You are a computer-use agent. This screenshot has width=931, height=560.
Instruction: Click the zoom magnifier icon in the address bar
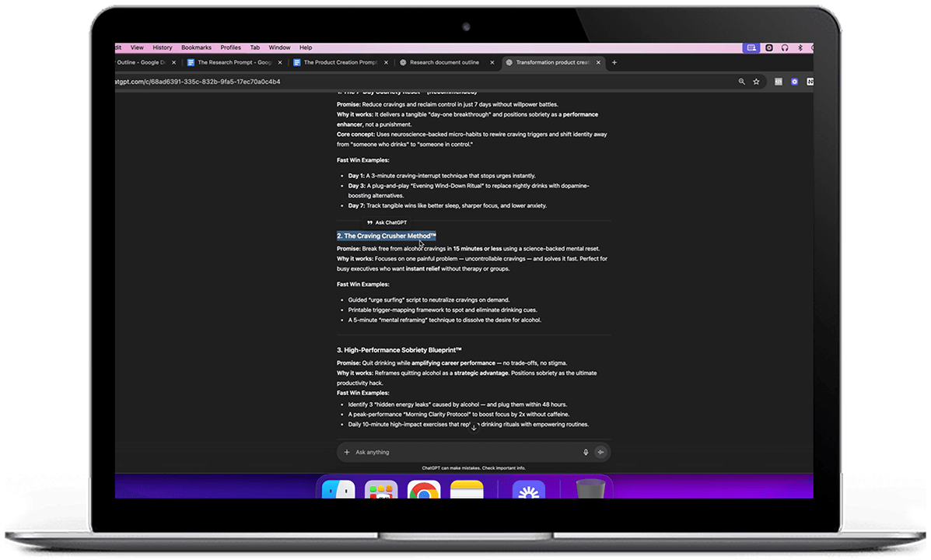[x=741, y=82]
